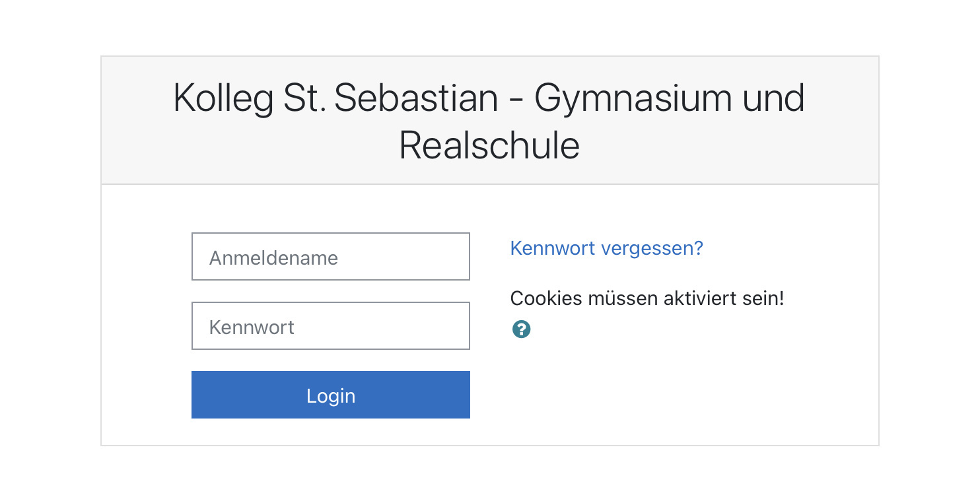Click the "Login" label on the blue button
Image resolution: width=980 pixels, height=503 pixels.
tap(331, 395)
